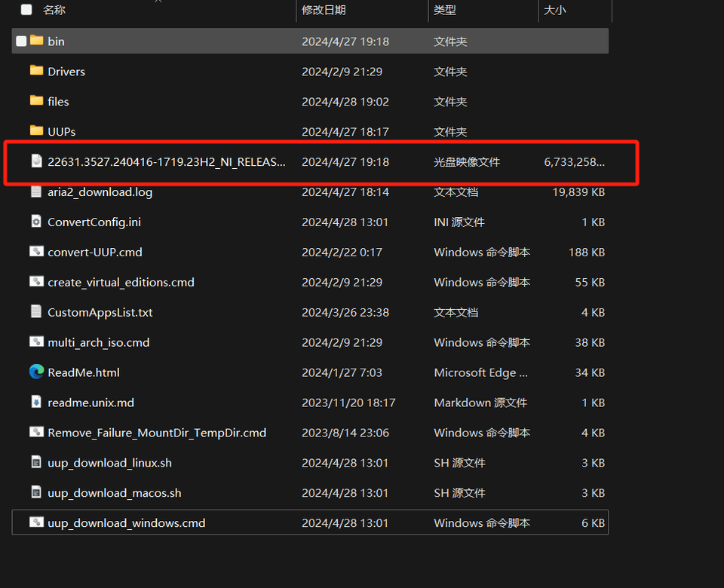The height and width of the screenshot is (588, 724).
Task: Sort files by 名称 column header
Action: [54, 10]
